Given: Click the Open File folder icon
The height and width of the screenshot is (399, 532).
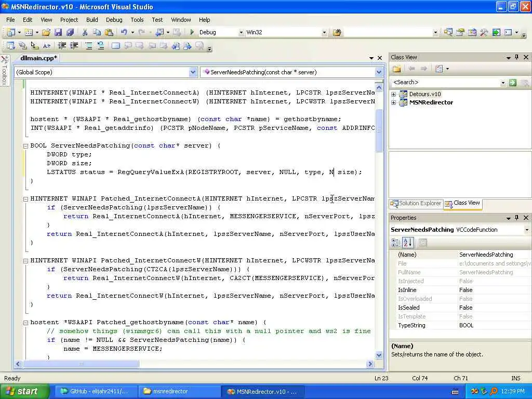Looking at the screenshot, I should point(46,32).
